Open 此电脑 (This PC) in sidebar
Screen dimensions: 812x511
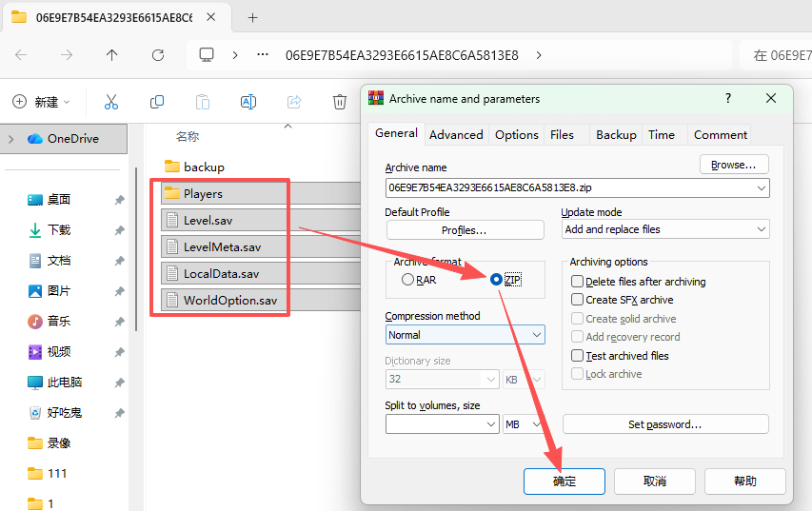(x=64, y=383)
